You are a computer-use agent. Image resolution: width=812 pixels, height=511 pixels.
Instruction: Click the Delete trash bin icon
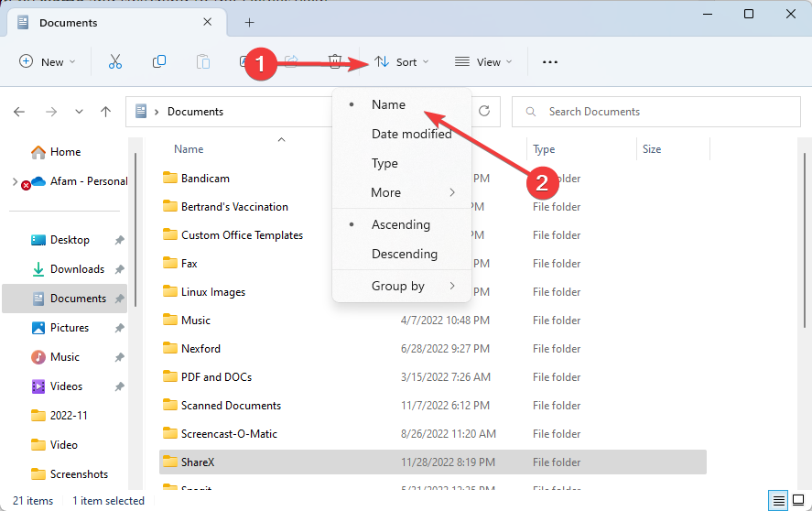pos(335,61)
